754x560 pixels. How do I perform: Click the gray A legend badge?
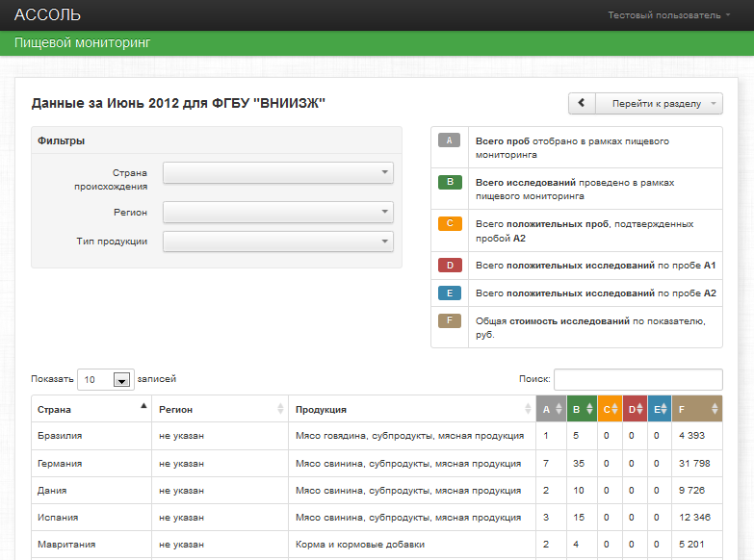pyautogui.click(x=450, y=140)
